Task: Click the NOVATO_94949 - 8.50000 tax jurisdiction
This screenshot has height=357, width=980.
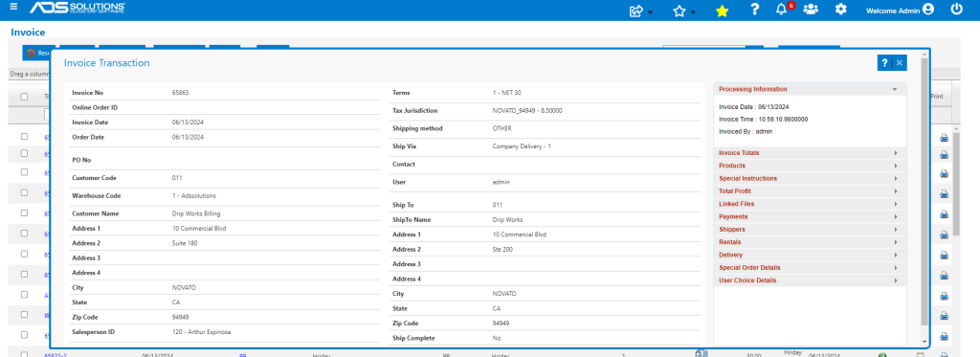Action: click(x=527, y=111)
